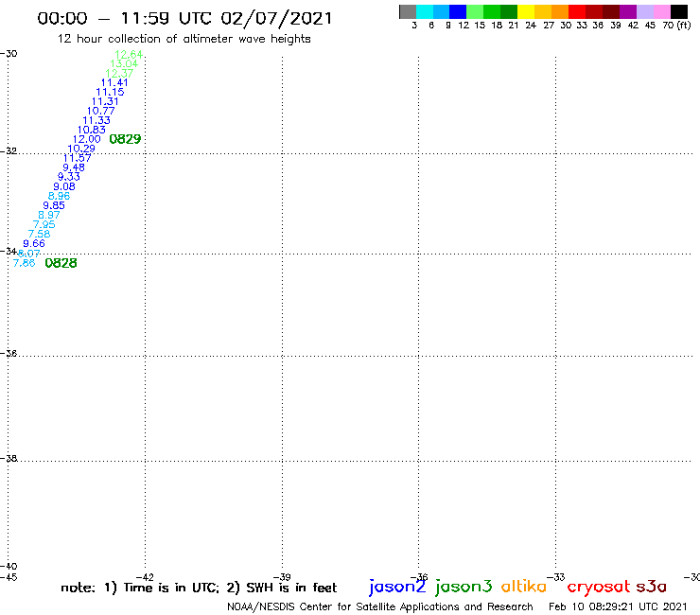This screenshot has width=700, height=615.
Task: Click the wave height value 10.29
Action: (x=81, y=149)
